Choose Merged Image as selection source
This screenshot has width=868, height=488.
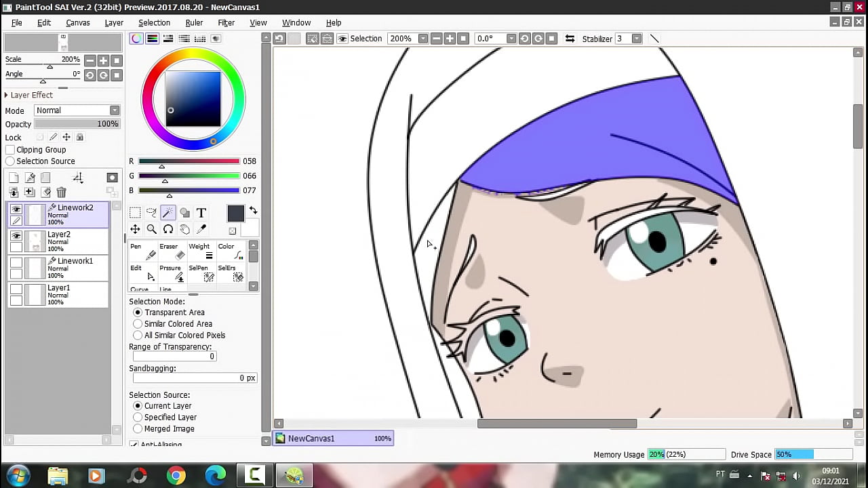138,429
